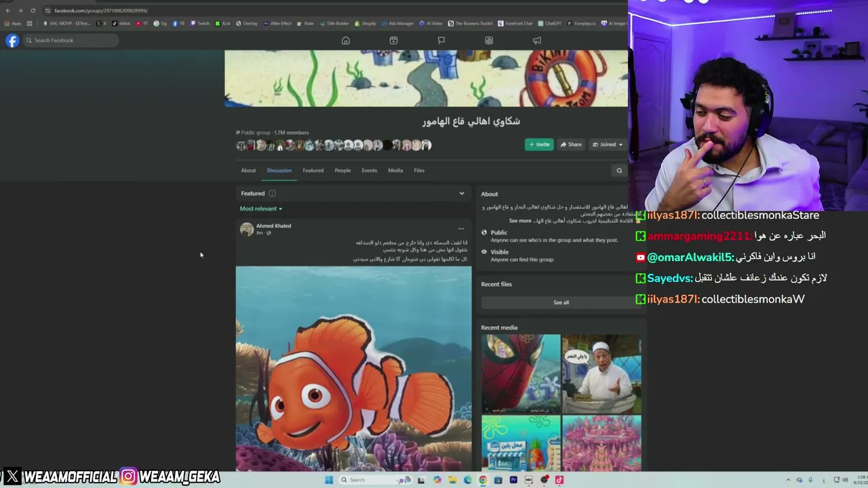The image size is (868, 488).
Task: Open Ahmed Khaled's profile name link
Action: pyautogui.click(x=273, y=226)
